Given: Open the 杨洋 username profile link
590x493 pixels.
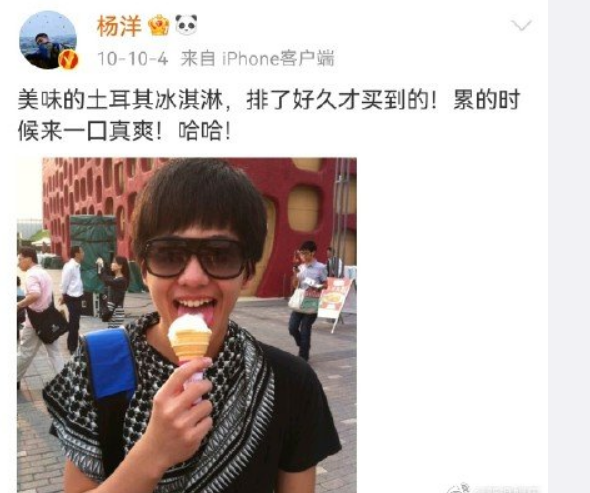Looking at the screenshot, I should [x=119, y=26].
